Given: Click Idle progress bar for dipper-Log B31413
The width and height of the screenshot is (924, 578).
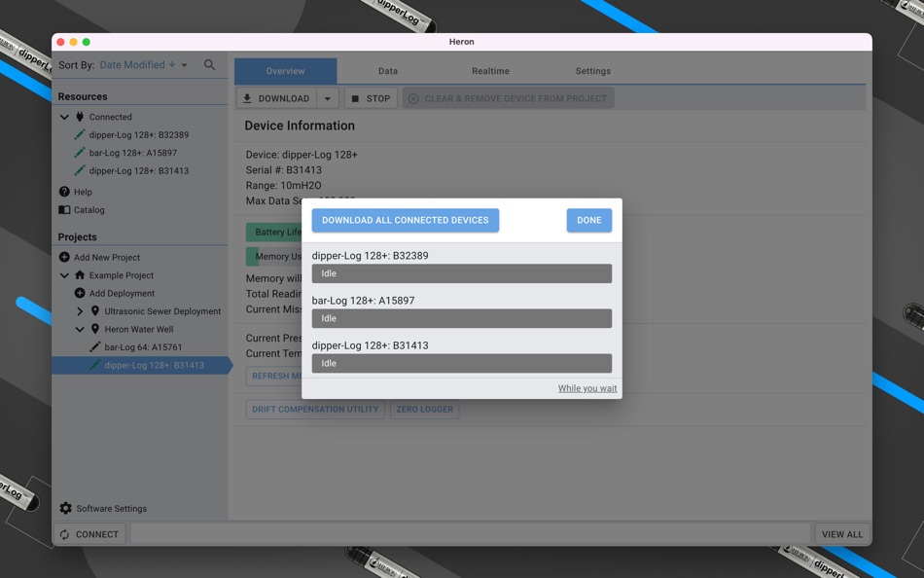Looking at the screenshot, I should [462, 363].
